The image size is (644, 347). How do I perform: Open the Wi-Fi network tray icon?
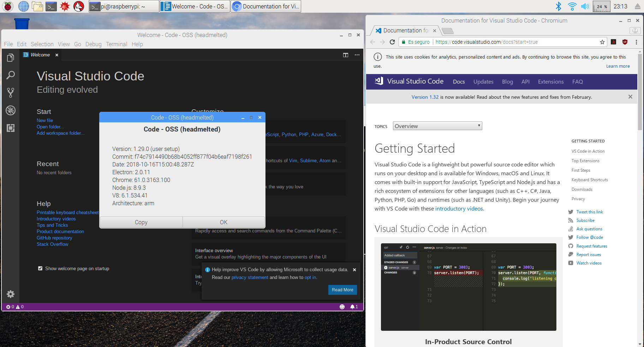pos(572,6)
